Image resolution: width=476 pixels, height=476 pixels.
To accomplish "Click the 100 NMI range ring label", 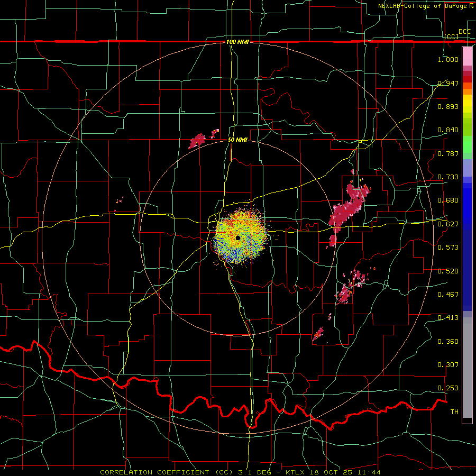I will [x=237, y=42].
